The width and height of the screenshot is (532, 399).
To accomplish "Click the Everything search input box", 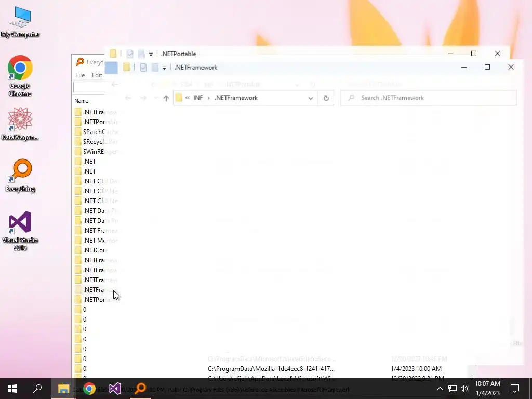I will click(x=89, y=87).
